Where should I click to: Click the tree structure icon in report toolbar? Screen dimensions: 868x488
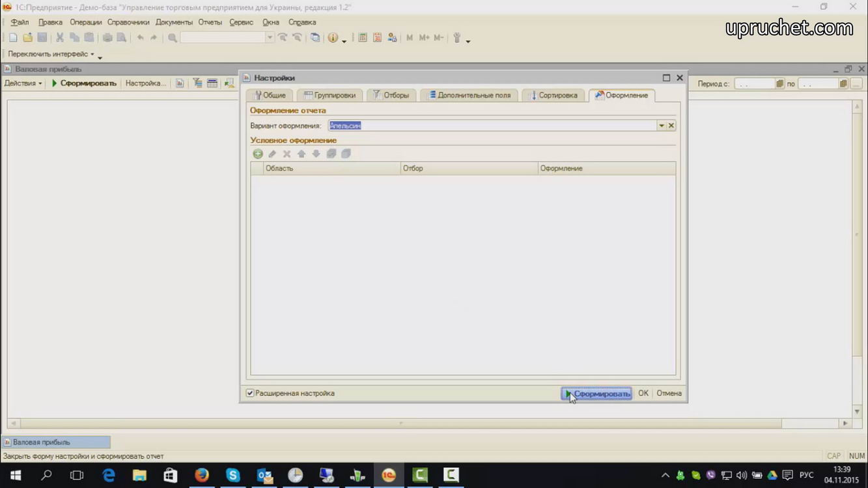(197, 83)
